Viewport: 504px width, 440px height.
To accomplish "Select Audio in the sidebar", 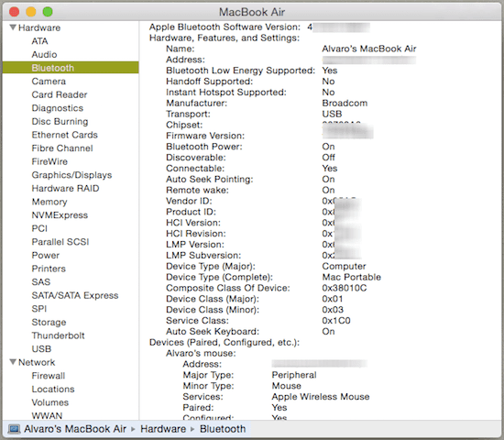I will tap(44, 54).
